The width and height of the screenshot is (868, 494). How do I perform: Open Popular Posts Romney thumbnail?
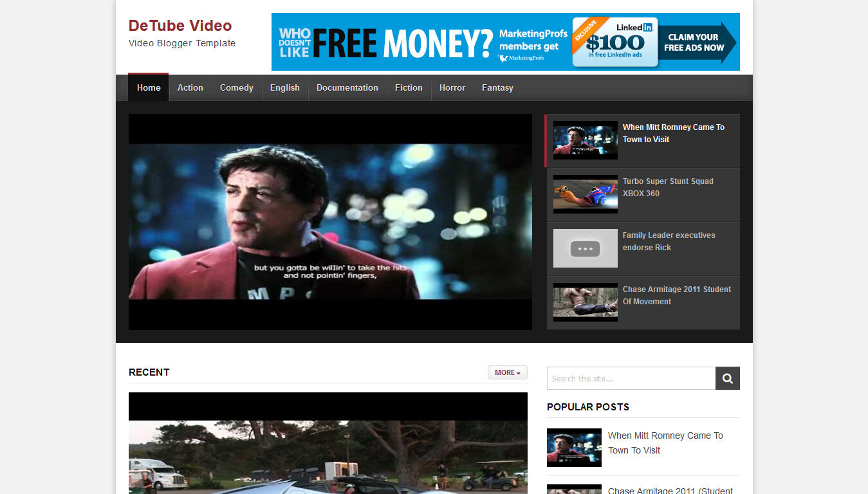574,448
